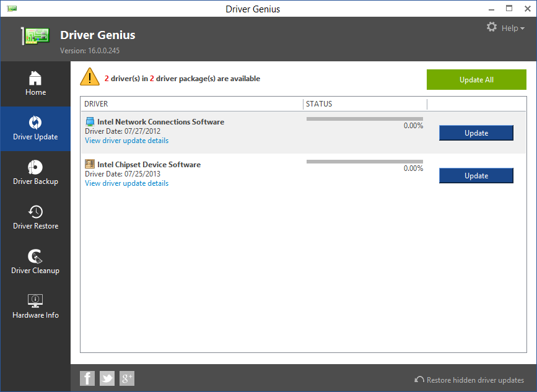Click the undo arrow beside Restore hidden updates
537x392 pixels.
(x=419, y=380)
